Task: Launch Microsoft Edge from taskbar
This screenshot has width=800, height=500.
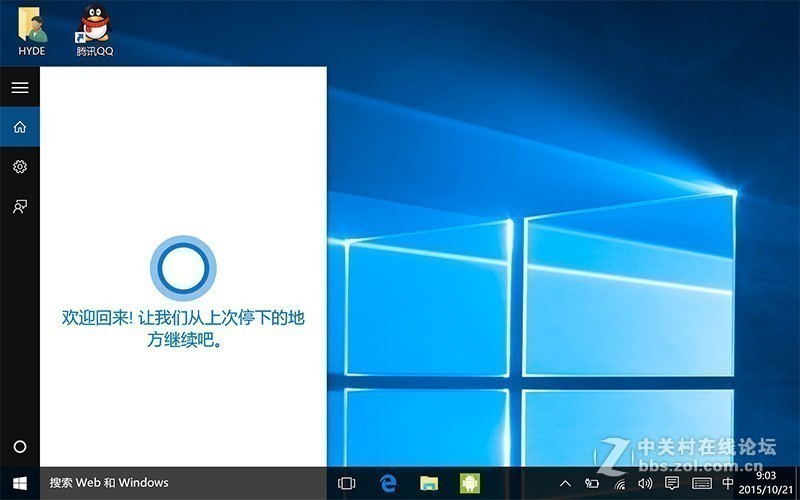Action: coord(388,483)
